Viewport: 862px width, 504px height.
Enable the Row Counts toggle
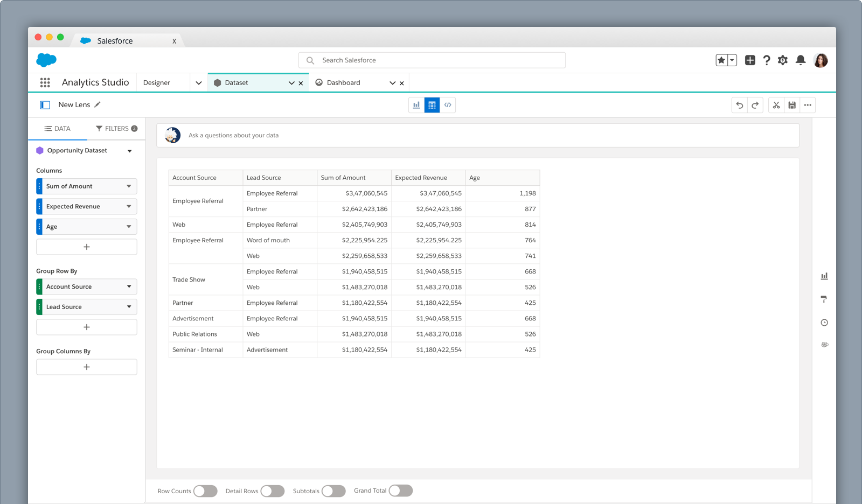205,491
